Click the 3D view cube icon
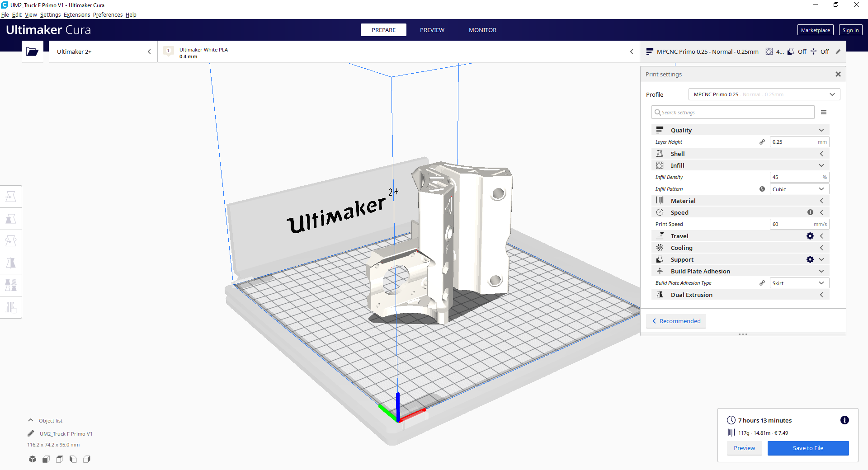Screen dimensions: 868x470 click(33, 459)
